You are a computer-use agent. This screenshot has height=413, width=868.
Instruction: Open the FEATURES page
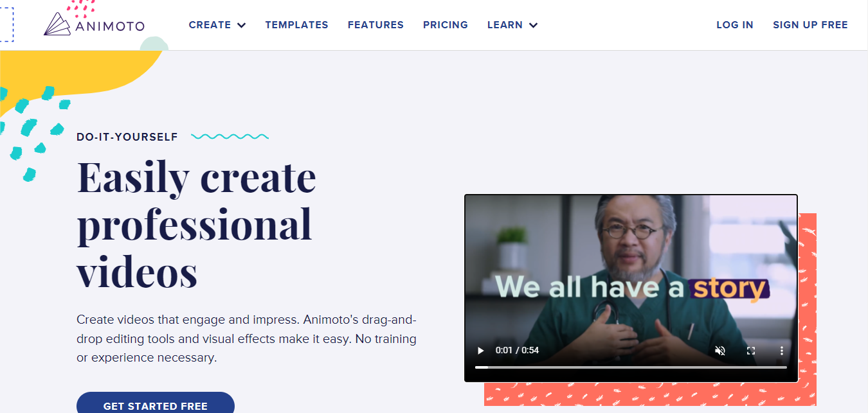pyautogui.click(x=375, y=25)
